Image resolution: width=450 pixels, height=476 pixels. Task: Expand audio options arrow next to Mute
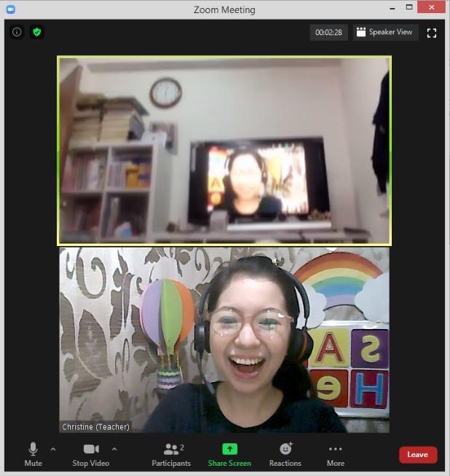point(53,449)
